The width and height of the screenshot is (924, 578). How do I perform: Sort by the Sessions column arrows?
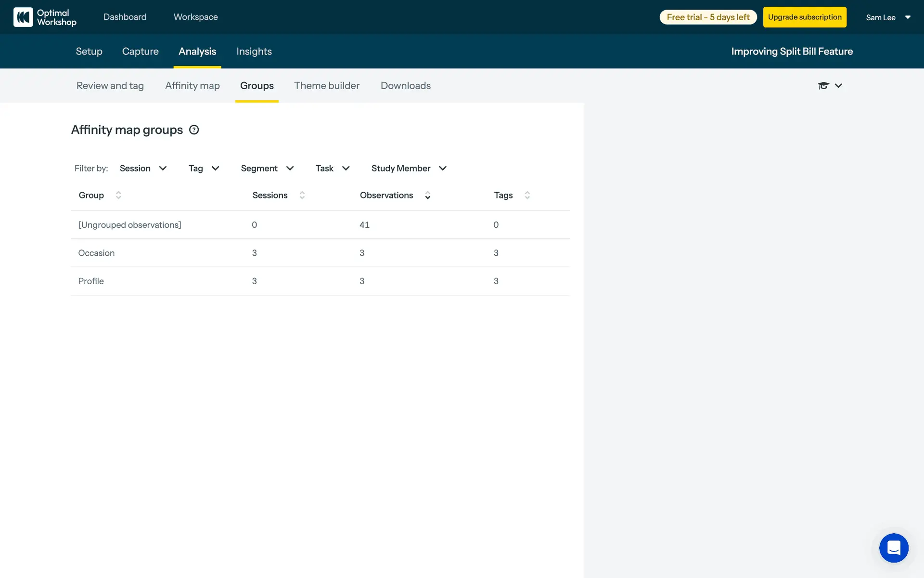(x=302, y=195)
